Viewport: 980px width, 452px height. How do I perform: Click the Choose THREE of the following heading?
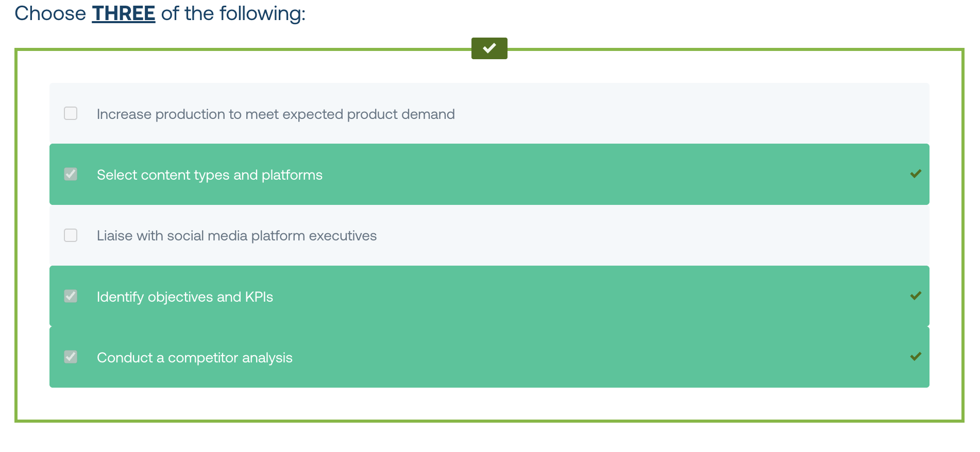point(160,13)
